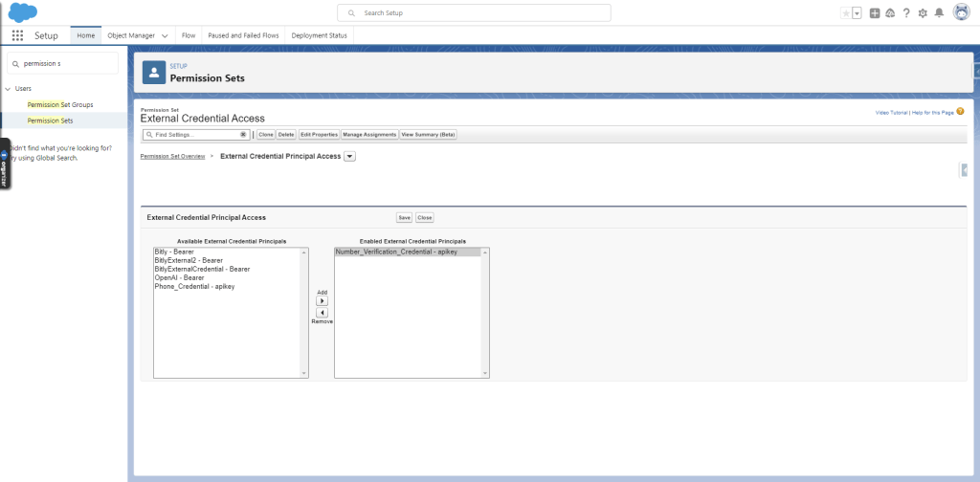Click the Quick Find box with 'permission s'
Viewport: 980px width, 482px height.
(62, 63)
